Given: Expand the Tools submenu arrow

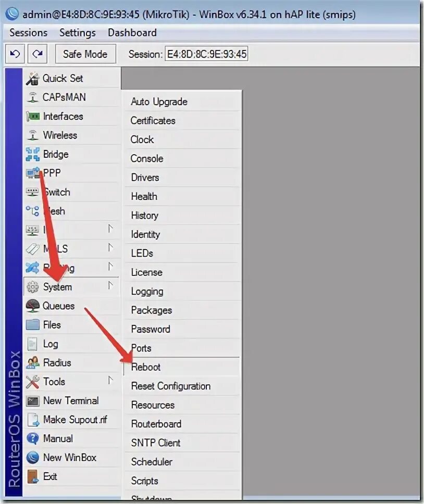Looking at the screenshot, I should pyautogui.click(x=110, y=380).
